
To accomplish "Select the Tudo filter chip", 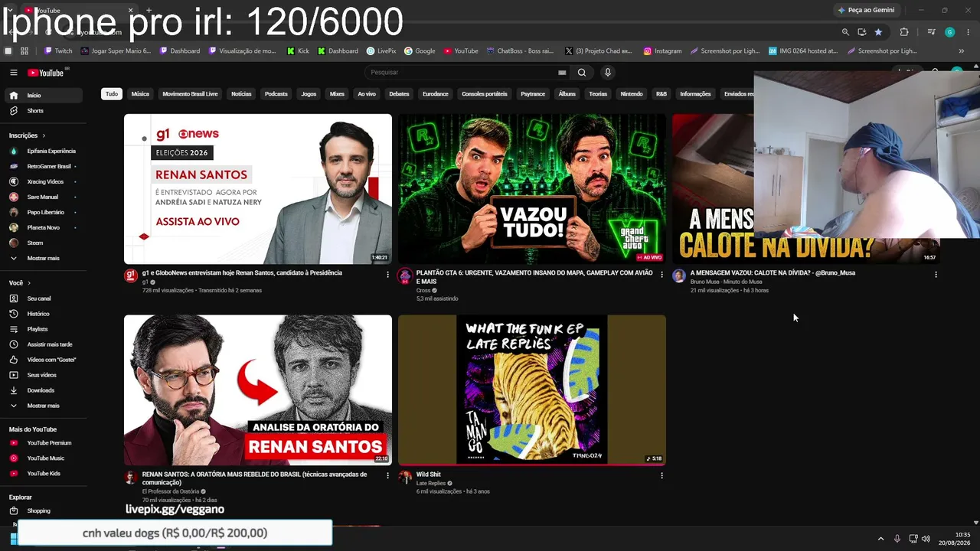I will coord(112,94).
